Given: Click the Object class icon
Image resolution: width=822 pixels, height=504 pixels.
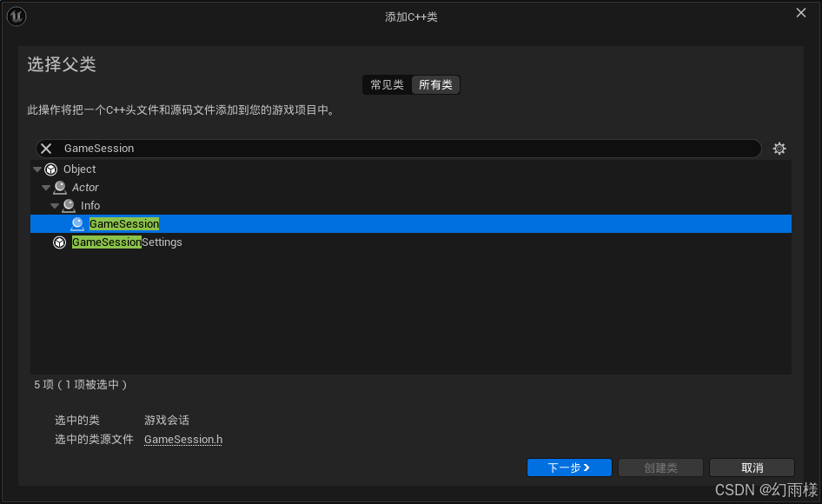Looking at the screenshot, I should [51, 169].
